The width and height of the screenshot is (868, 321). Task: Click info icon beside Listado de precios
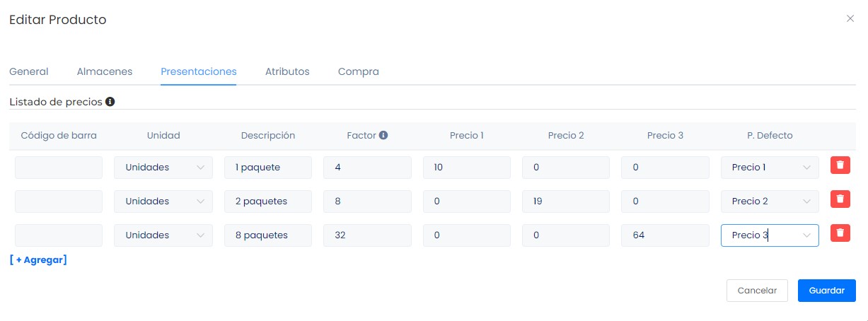pyautogui.click(x=110, y=102)
